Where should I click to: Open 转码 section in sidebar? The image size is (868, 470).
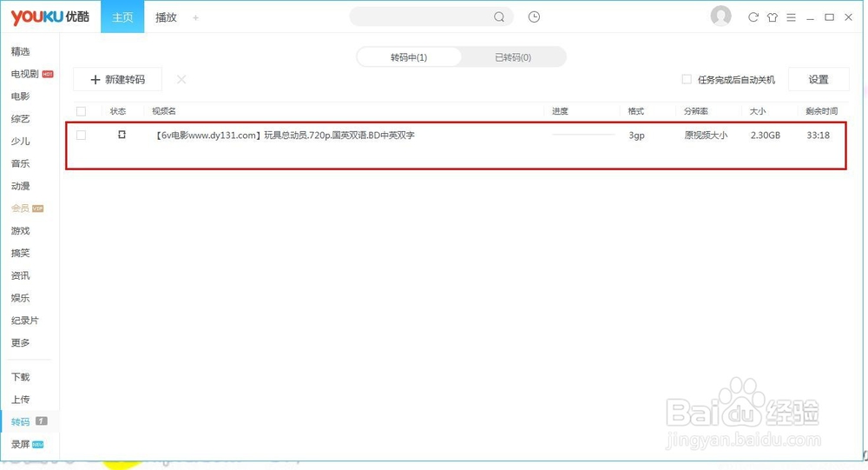[x=21, y=421]
